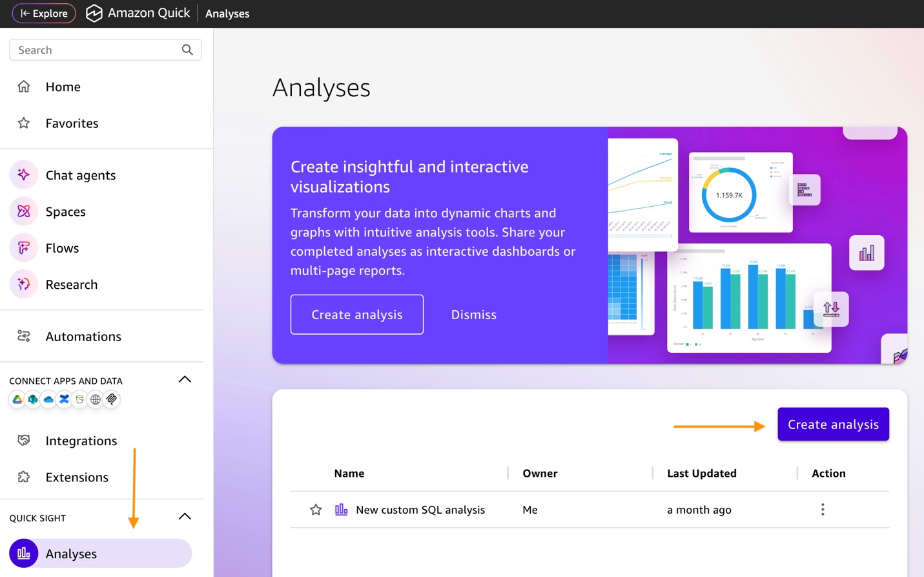Click the analysis chart icon in table row
This screenshot has width=924, height=577.
(x=341, y=510)
